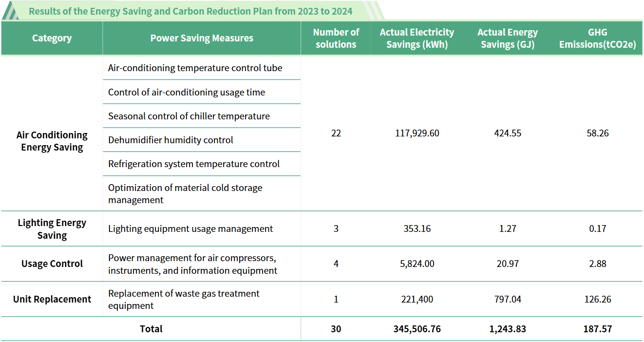Viewport: 644px width, 342px height.
Task: Click Seasonal control of chiller temperature
Action: tap(189, 116)
